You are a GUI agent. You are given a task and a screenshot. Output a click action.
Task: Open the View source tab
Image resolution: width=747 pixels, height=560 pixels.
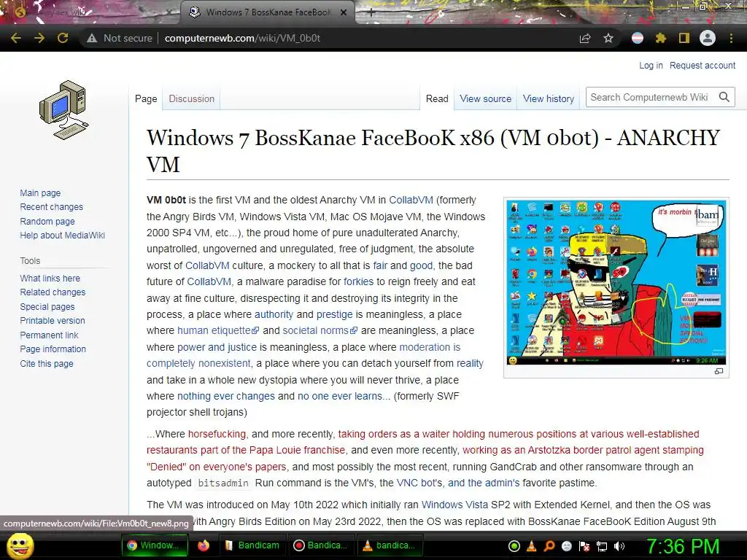click(485, 98)
